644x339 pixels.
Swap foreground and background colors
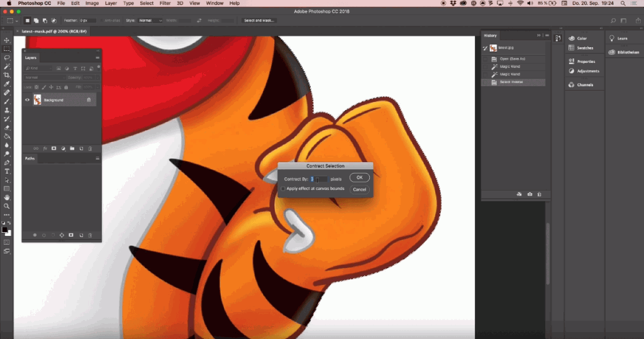[x=9, y=223]
